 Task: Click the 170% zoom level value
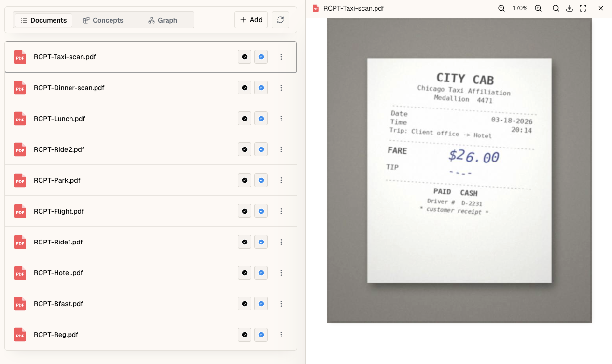click(520, 8)
